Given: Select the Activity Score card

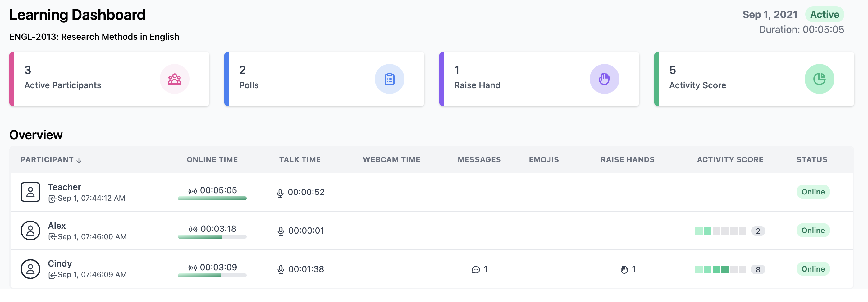Looking at the screenshot, I should pos(754,79).
